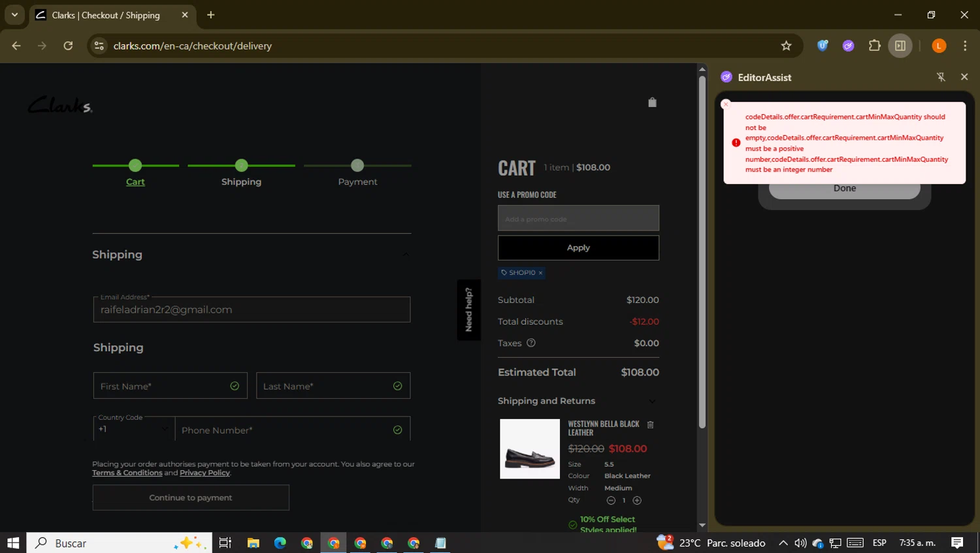Image resolution: width=980 pixels, height=553 pixels.
Task: Click the Email Address field
Action: click(x=252, y=309)
